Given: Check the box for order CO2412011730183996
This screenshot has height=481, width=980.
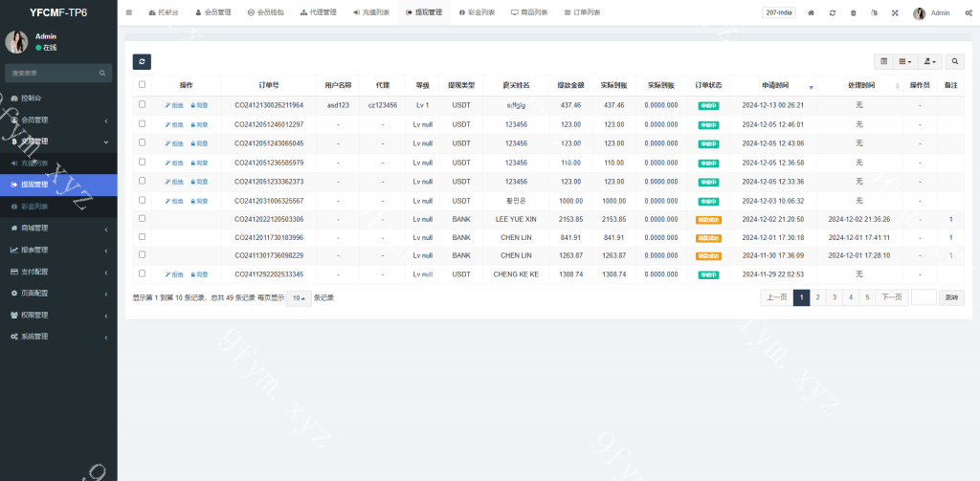Looking at the screenshot, I should pyautogui.click(x=142, y=237).
